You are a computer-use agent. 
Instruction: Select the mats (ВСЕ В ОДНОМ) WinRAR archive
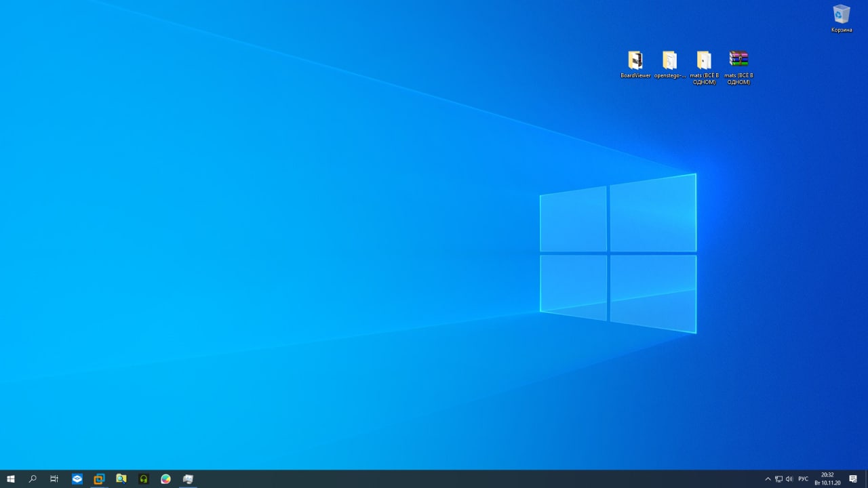click(x=738, y=68)
